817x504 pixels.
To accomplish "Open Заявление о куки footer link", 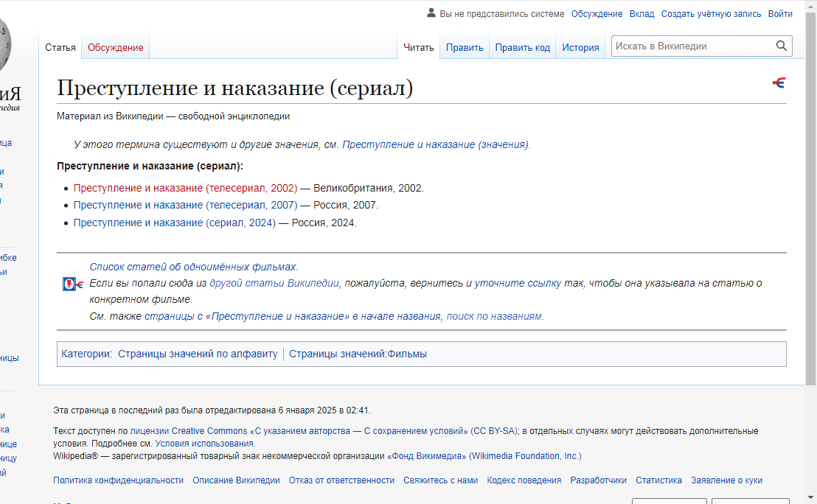I will (x=726, y=480).
